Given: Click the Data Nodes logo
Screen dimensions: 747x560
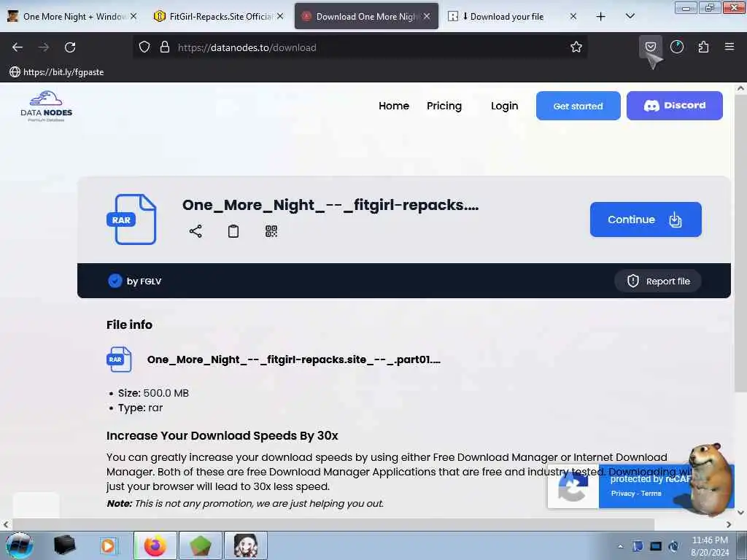Looking at the screenshot, I should tap(46, 106).
